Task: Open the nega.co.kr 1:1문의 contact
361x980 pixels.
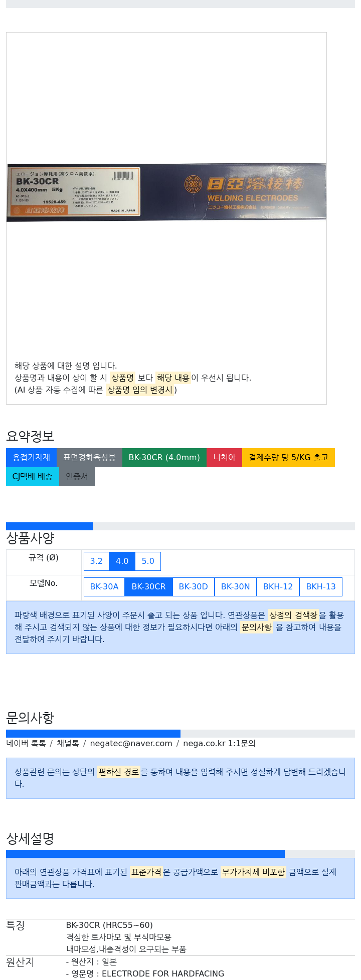Action: (219, 743)
